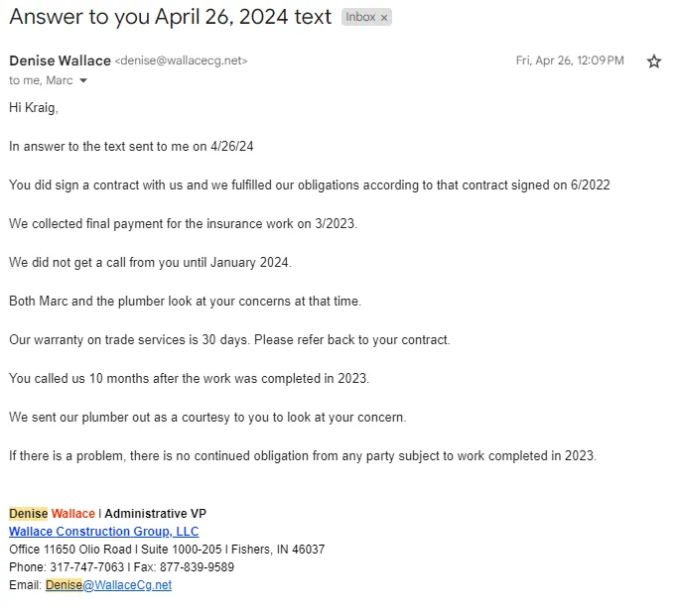Click the sender address denise@wallacecg.net
The height and width of the screenshot is (616, 679).
tap(181, 62)
